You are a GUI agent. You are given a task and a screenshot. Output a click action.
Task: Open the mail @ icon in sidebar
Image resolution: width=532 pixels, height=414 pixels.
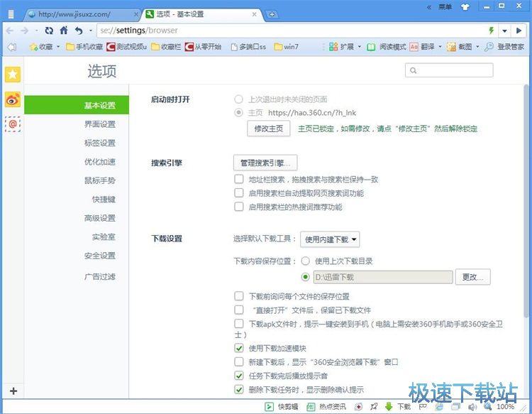13,124
